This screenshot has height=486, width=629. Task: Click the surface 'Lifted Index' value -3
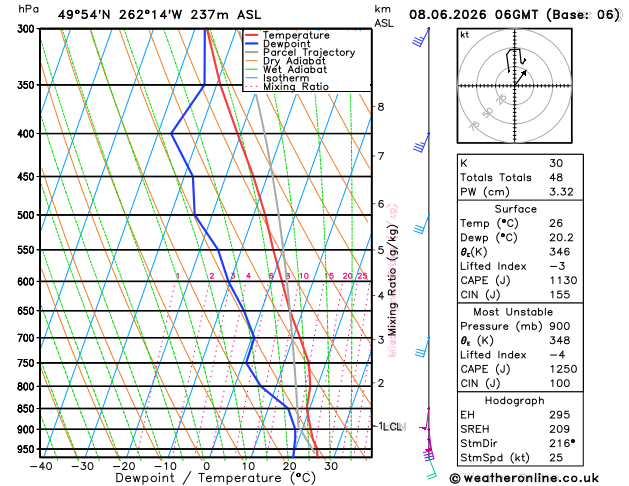coord(558,266)
